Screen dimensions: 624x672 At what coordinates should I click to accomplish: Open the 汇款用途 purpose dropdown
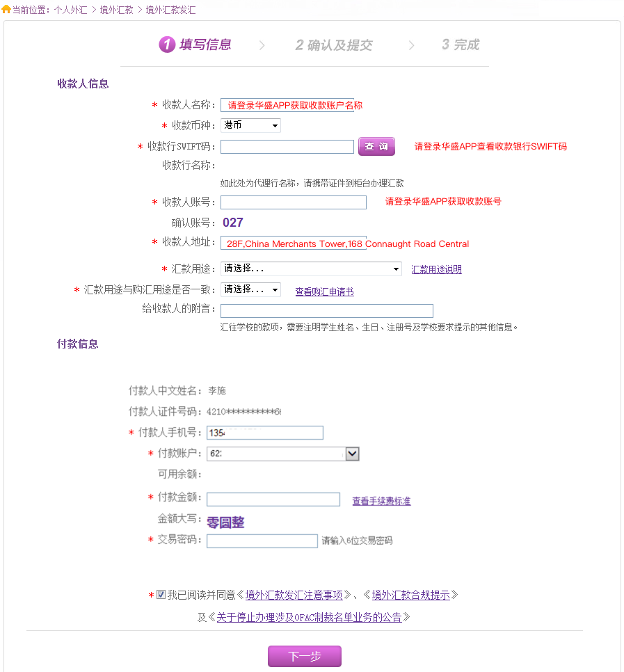pyautogui.click(x=311, y=269)
